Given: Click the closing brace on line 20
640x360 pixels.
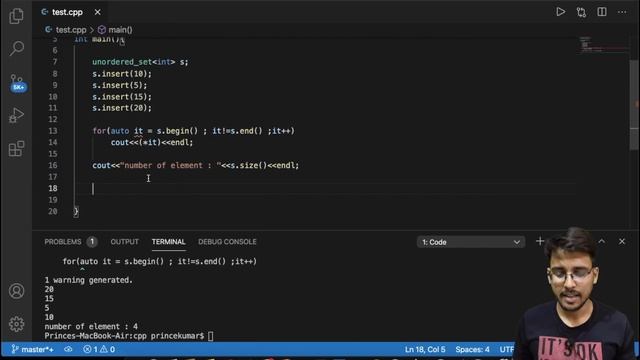Looking at the screenshot, I should pos(76,211).
